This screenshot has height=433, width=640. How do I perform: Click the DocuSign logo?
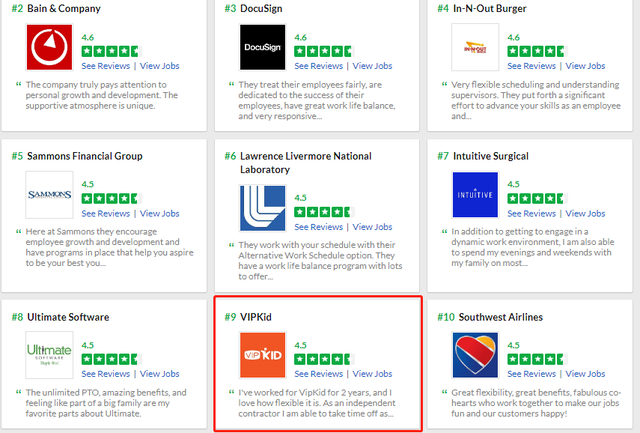coord(262,47)
